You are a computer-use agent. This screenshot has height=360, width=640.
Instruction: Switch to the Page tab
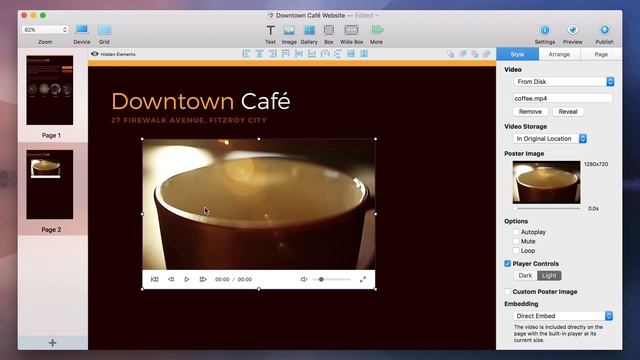click(x=601, y=54)
